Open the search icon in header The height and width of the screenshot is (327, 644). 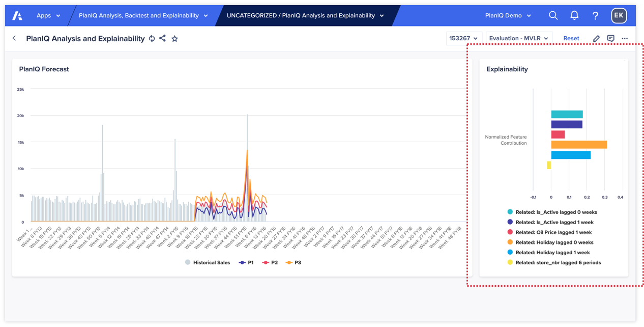point(553,16)
